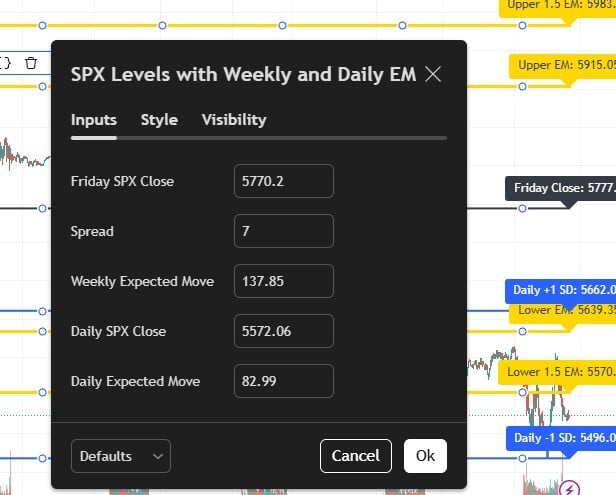Image resolution: width=616 pixels, height=495 pixels.
Task: Confirm settings with the Ok button
Action: point(425,456)
